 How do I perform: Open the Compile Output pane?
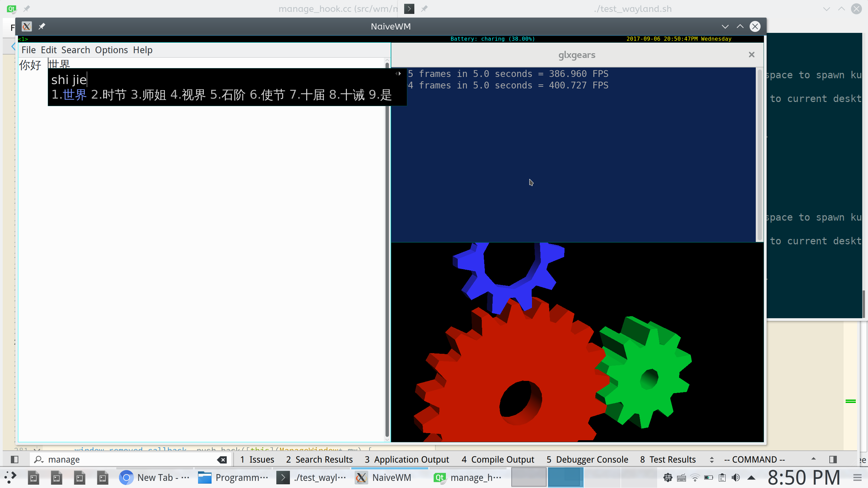click(498, 460)
